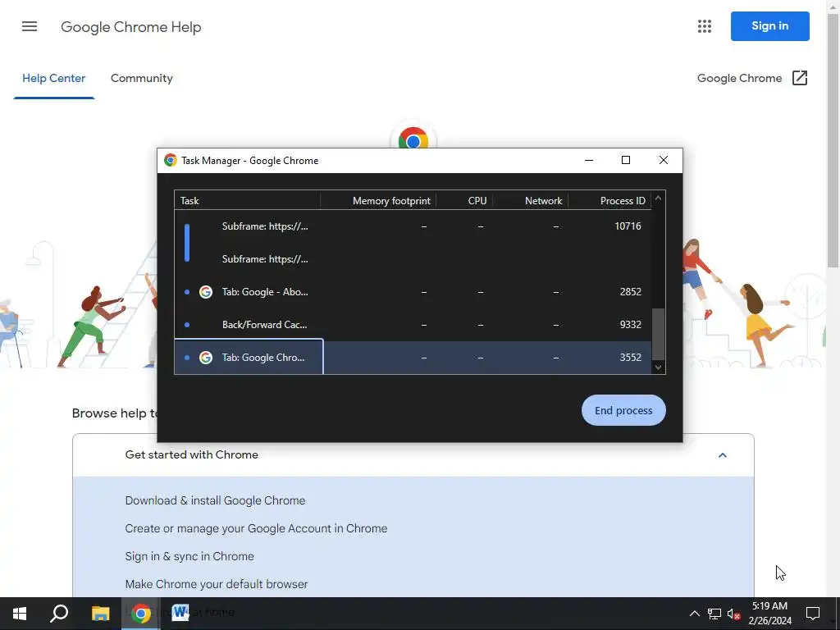The height and width of the screenshot is (630, 840).
Task: Select the Tab: Google Chro... task
Action: [x=413, y=358]
